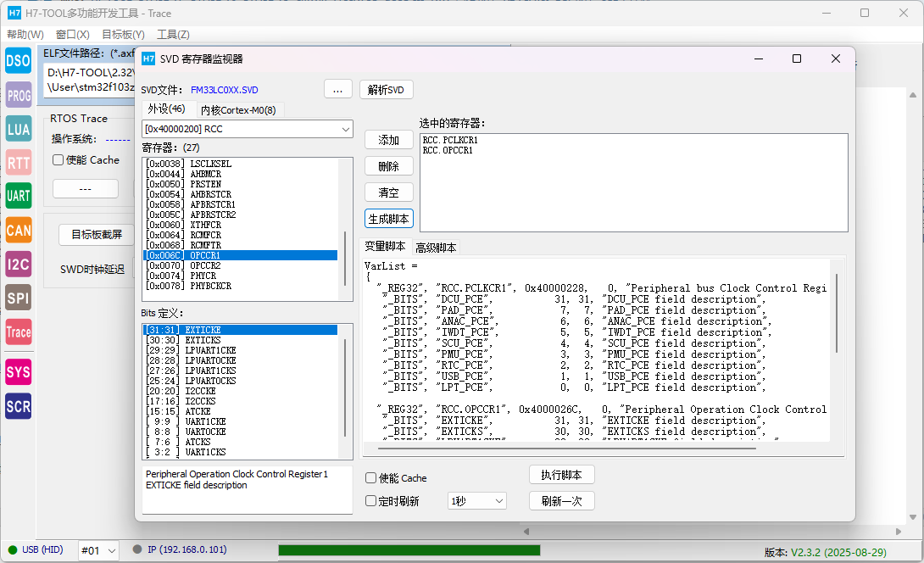Click the --- button in RTOS Trace panel
Viewport: 924px width, 563px height.
click(86, 188)
